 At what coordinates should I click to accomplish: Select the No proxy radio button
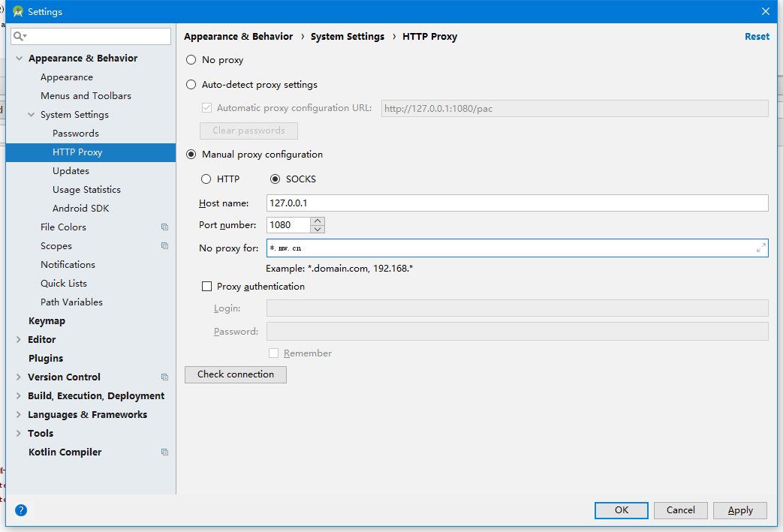191,60
